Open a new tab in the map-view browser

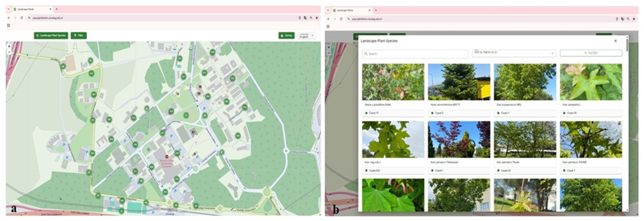(57, 9)
